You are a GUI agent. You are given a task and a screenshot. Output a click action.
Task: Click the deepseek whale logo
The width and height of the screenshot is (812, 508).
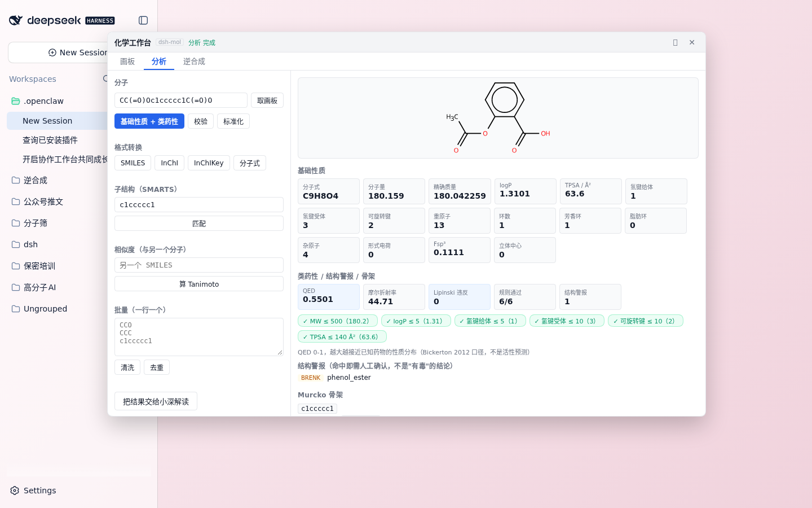pyautogui.click(x=16, y=20)
